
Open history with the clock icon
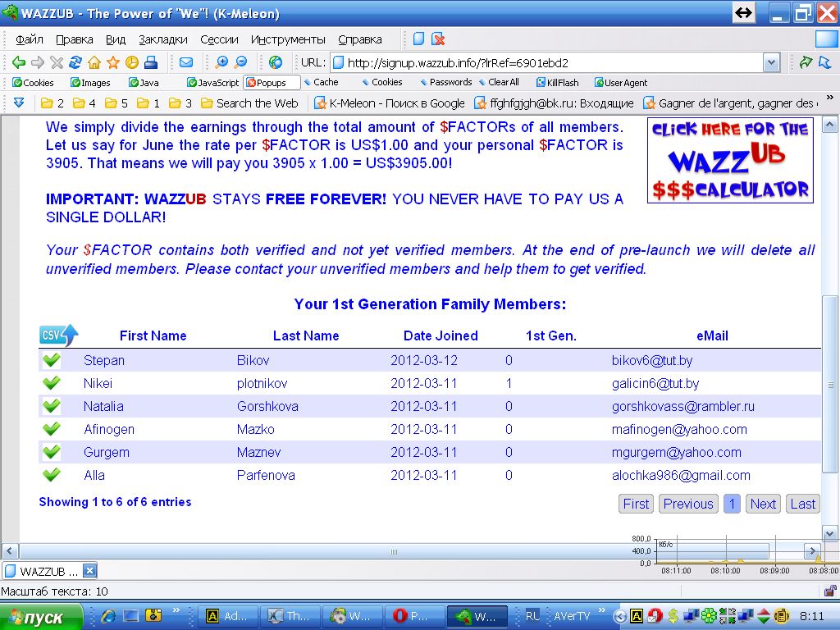click(x=132, y=62)
